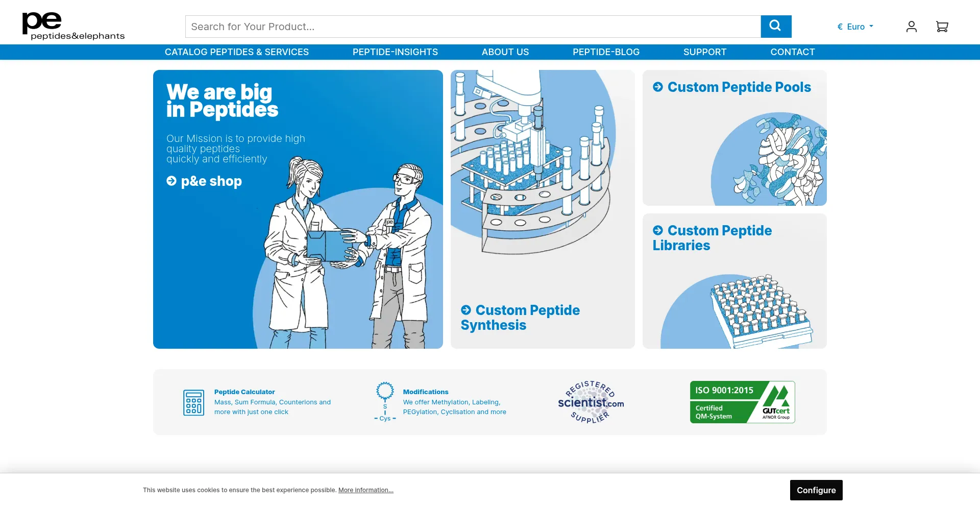This screenshot has width=980, height=507.
Task: Click the ISO 9001:2015 GUTcert badge
Action: coord(742,402)
